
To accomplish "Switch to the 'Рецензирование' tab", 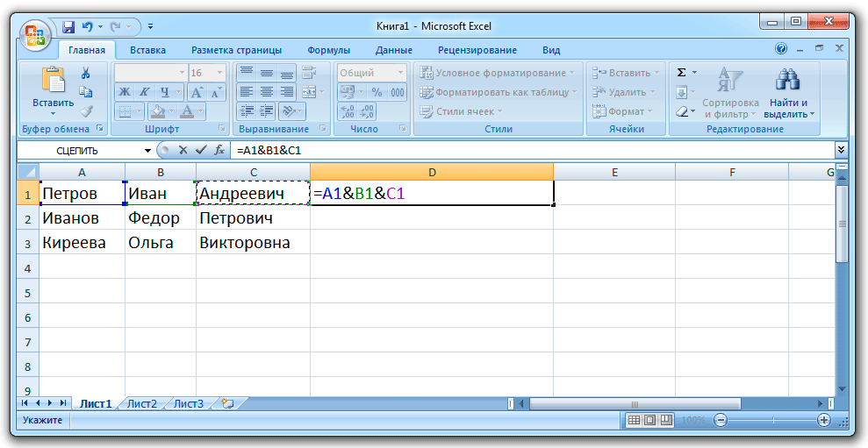I will [477, 50].
